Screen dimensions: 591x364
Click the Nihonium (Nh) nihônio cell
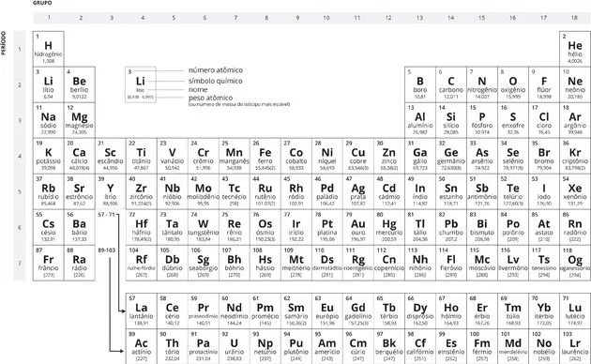420,263
